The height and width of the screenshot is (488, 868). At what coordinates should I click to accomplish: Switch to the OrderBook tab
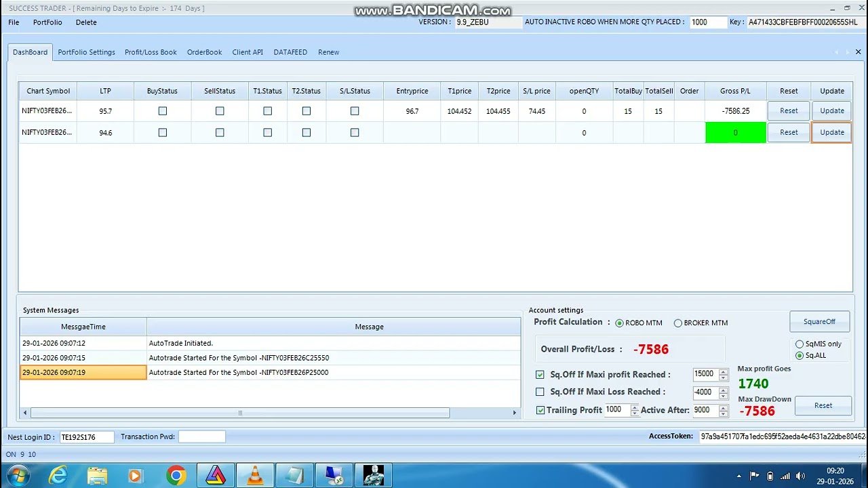[204, 52]
